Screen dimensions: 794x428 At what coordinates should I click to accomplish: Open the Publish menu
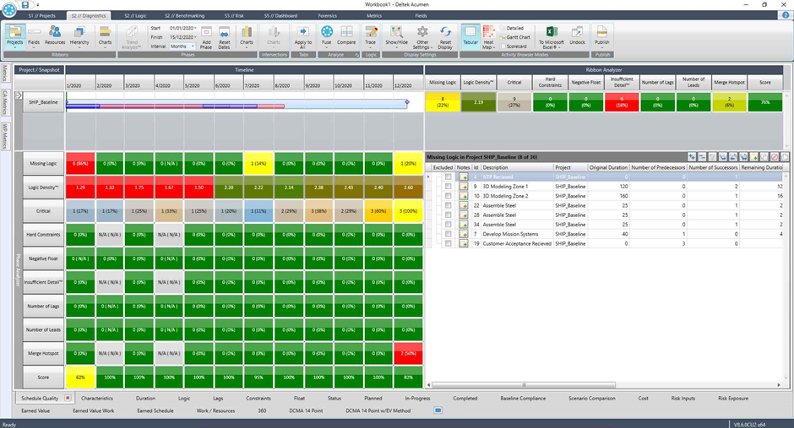coord(602,36)
